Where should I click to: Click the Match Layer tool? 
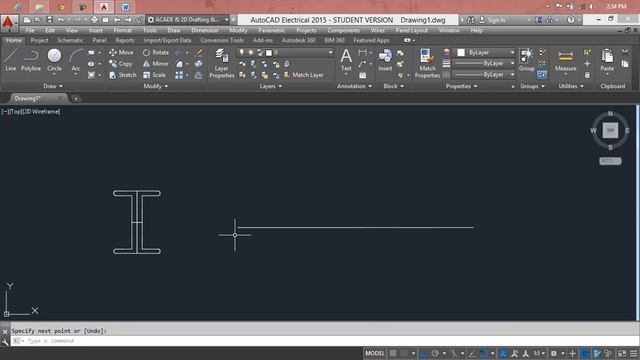click(303, 75)
